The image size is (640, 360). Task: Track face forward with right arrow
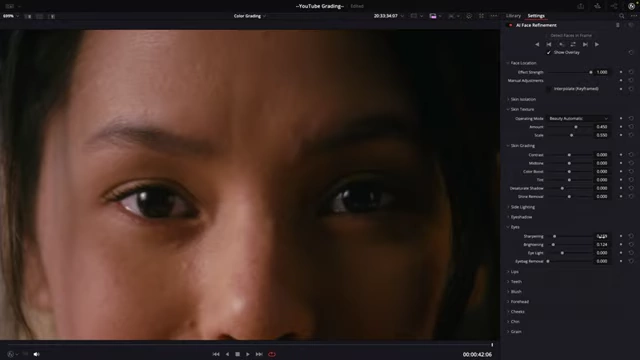pyautogui.click(x=597, y=44)
